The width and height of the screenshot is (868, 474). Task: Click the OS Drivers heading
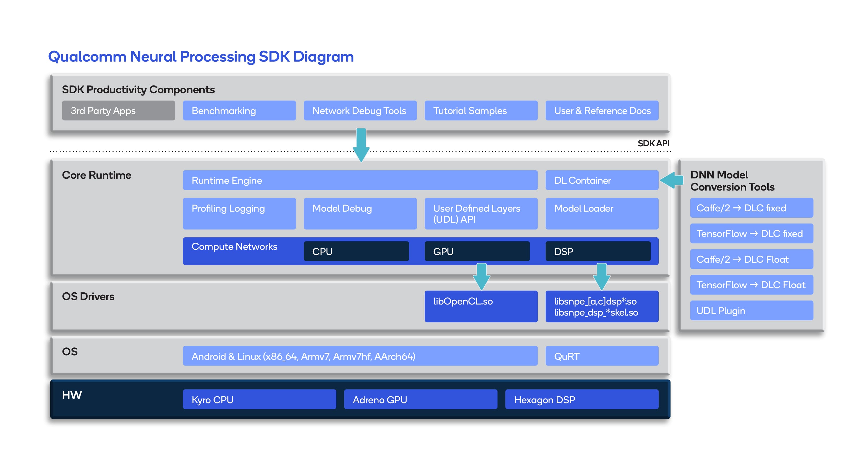88,296
